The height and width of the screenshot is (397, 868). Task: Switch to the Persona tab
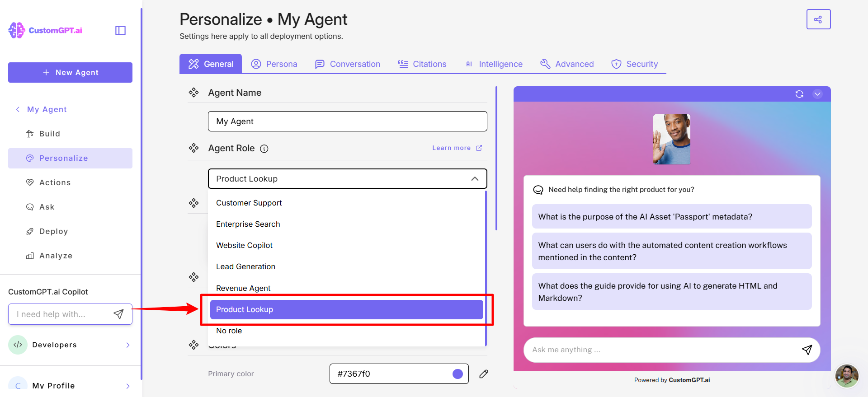(274, 64)
